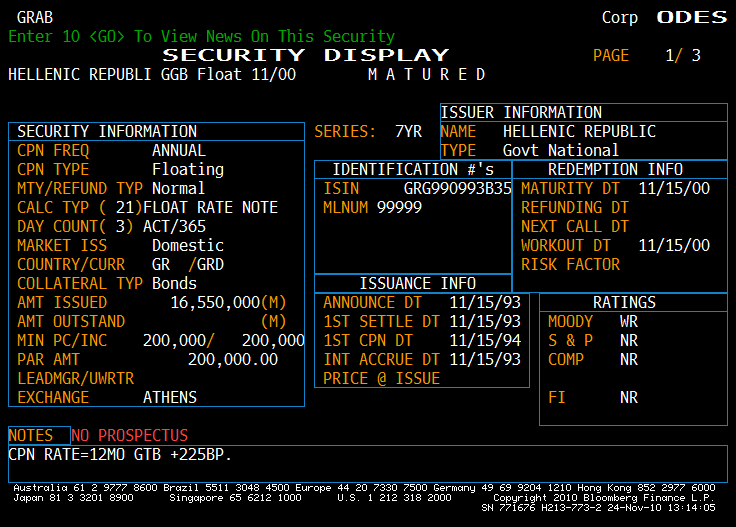Click the AMT OUTSTAND field label
Screen dimensions: 736x527
coord(71,321)
